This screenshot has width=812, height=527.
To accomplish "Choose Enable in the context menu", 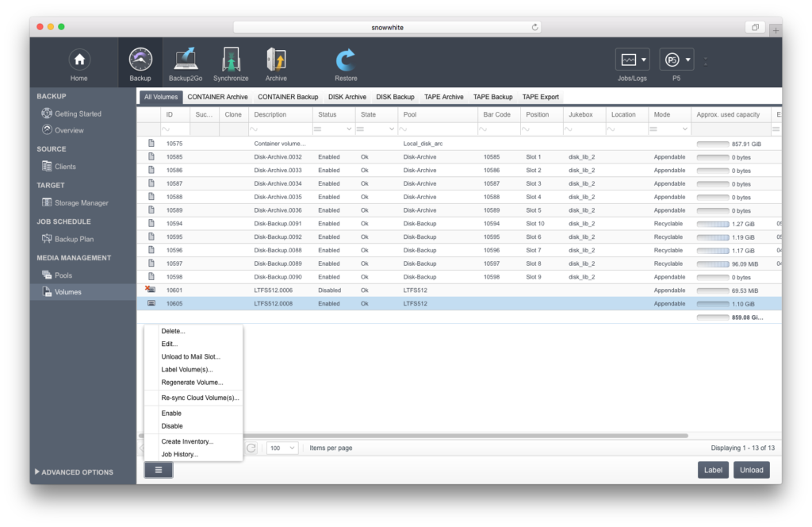I will 171,414.
